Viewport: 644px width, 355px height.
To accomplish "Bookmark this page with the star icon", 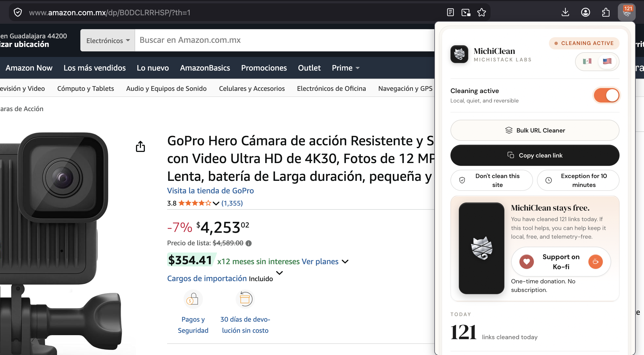I will coord(482,12).
